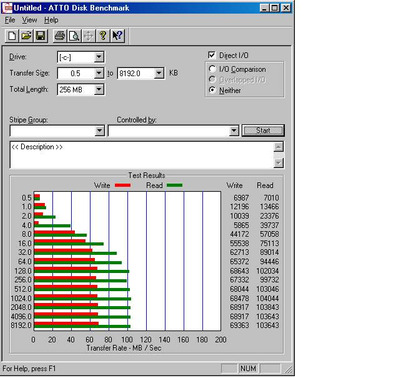The width and height of the screenshot is (400, 377).
Task: Click the Read value 39737
Action: click(269, 225)
